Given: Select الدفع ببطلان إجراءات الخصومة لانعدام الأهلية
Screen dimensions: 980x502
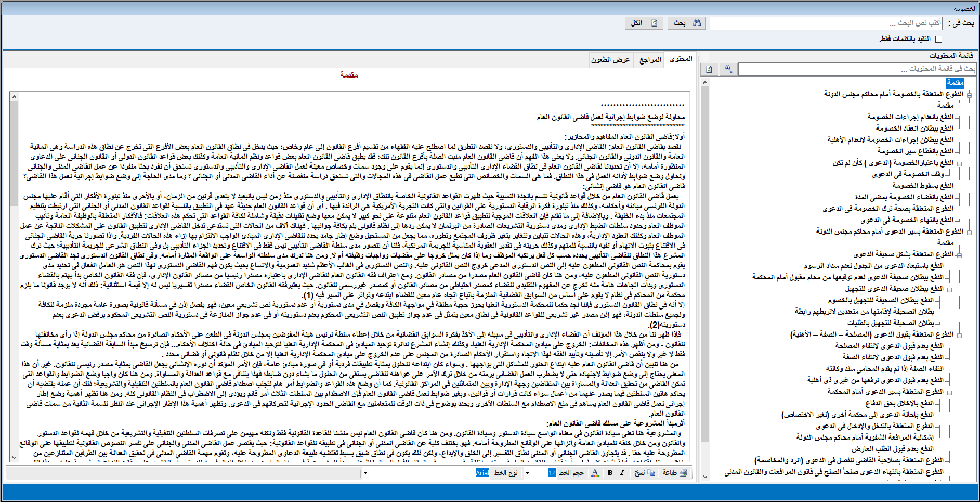Looking at the screenshot, I should (x=890, y=139).
